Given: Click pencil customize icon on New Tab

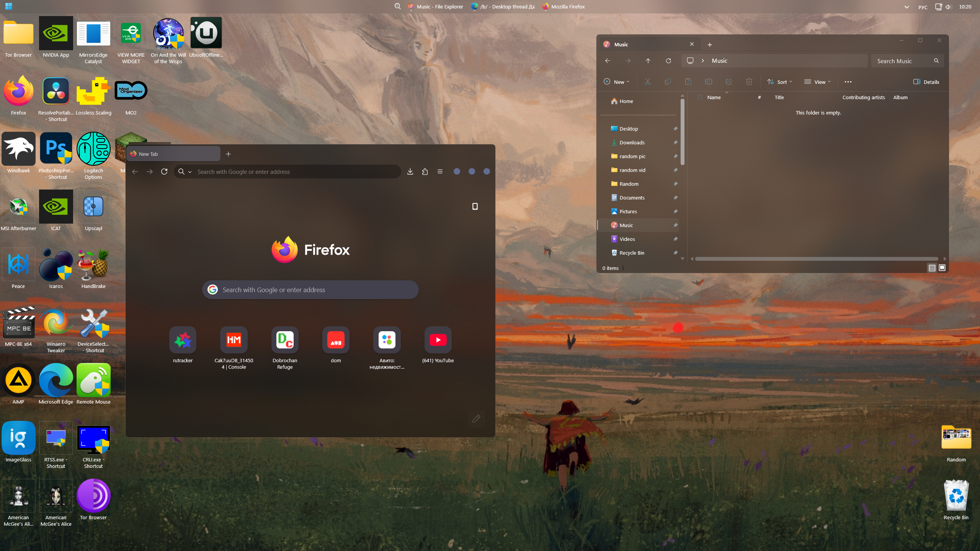Looking at the screenshot, I should coord(476,419).
